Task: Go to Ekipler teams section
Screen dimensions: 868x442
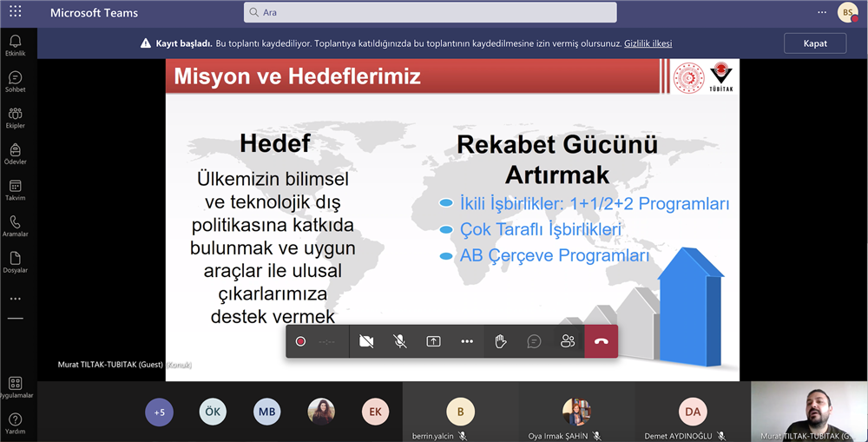Action: (16, 117)
